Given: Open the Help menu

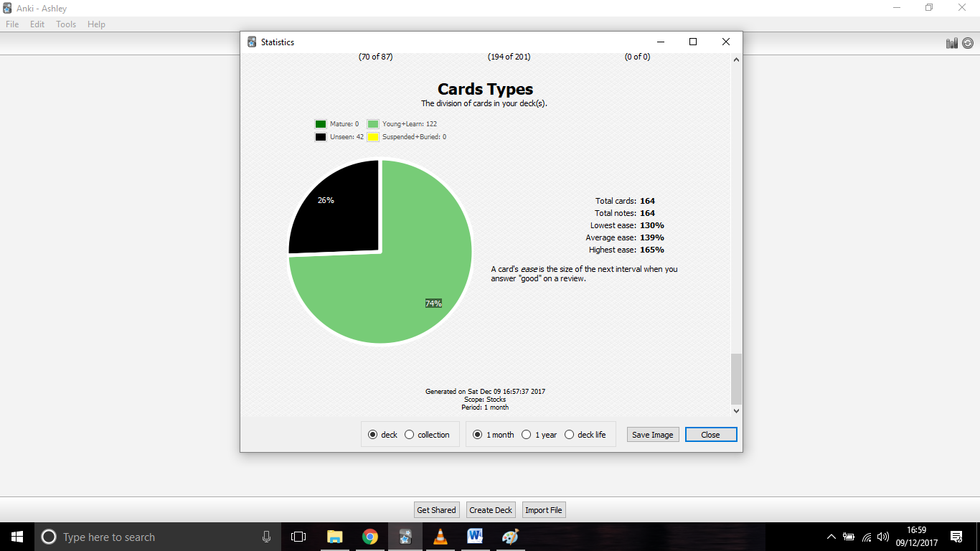Looking at the screenshot, I should [x=96, y=24].
